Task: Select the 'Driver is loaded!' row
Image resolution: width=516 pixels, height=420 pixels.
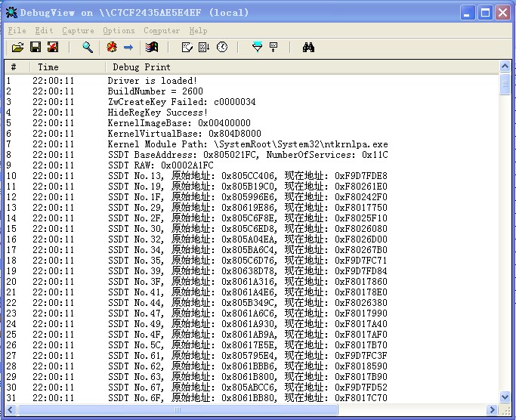Action: click(252, 81)
